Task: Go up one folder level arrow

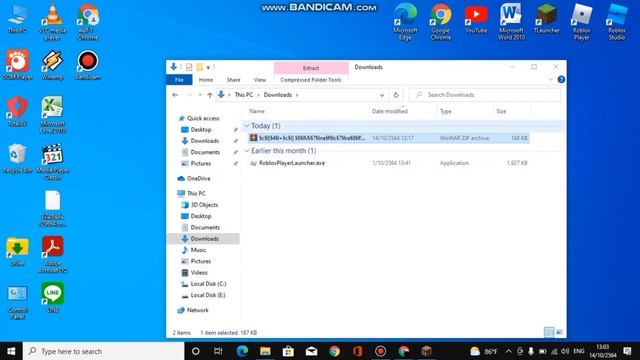Action: 210,95
